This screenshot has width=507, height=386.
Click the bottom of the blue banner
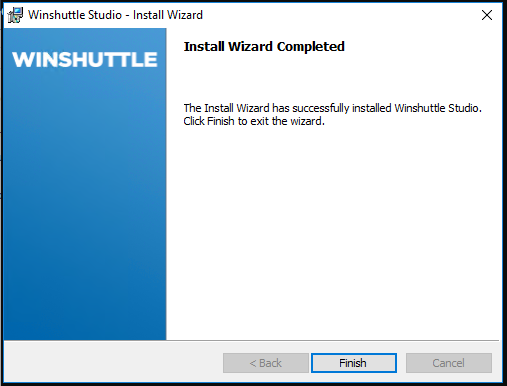point(85,328)
